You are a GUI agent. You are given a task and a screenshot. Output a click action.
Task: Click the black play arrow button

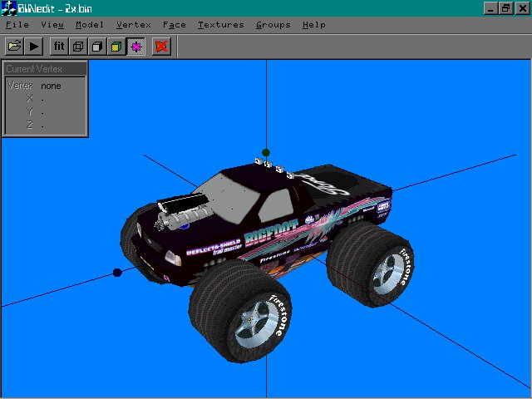(33, 46)
